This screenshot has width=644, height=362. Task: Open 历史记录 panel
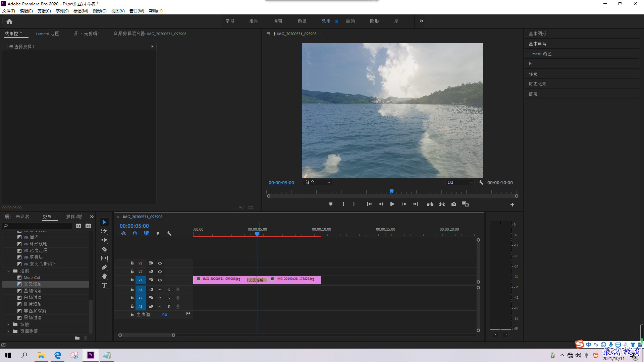pos(537,84)
